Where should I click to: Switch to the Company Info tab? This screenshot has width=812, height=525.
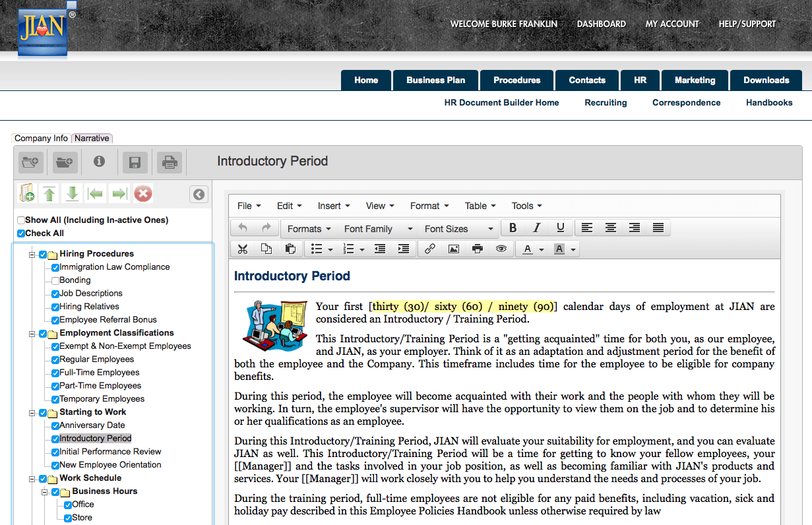coord(41,139)
